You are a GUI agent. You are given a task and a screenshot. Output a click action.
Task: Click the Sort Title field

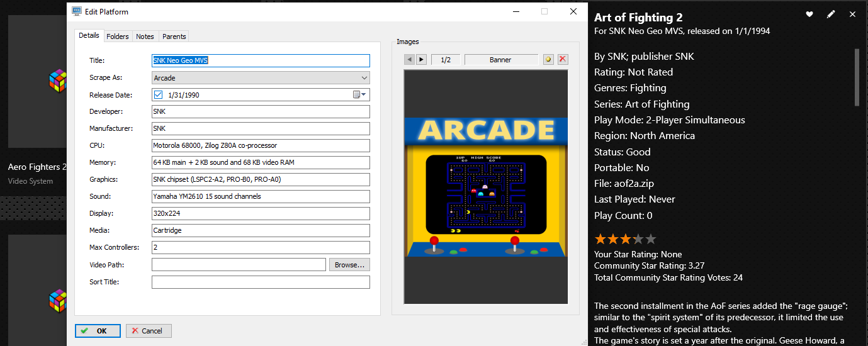tap(261, 282)
